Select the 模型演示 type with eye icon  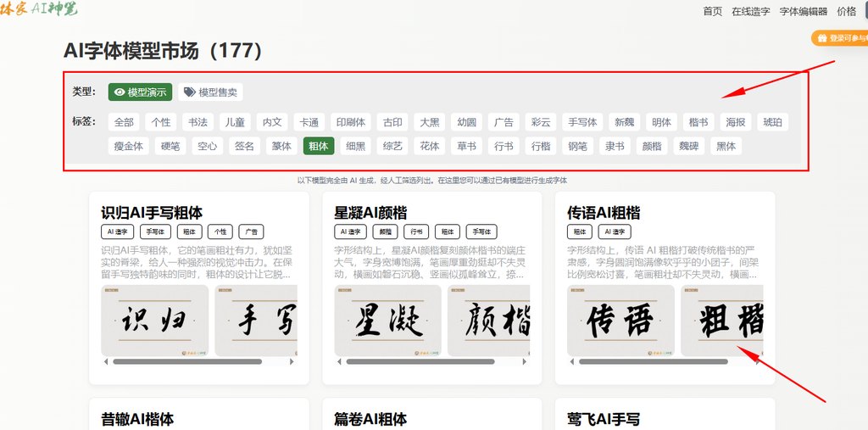(140, 92)
